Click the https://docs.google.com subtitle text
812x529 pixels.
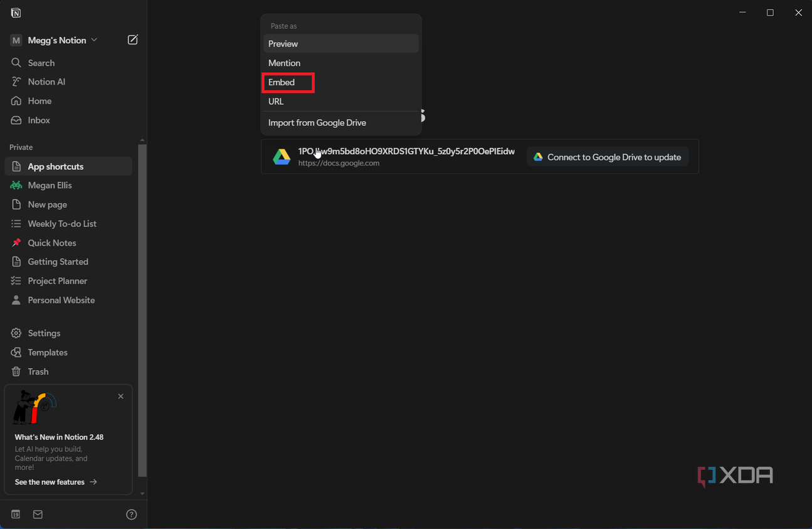tap(339, 163)
